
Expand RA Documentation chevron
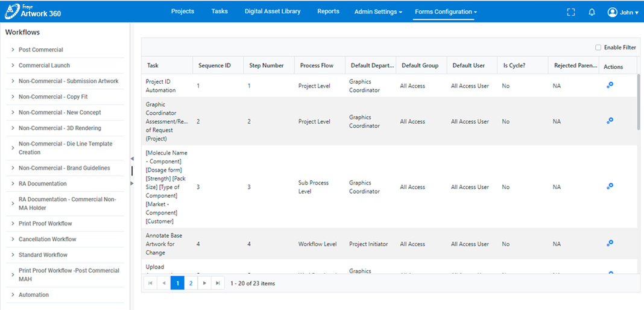pyautogui.click(x=13, y=183)
